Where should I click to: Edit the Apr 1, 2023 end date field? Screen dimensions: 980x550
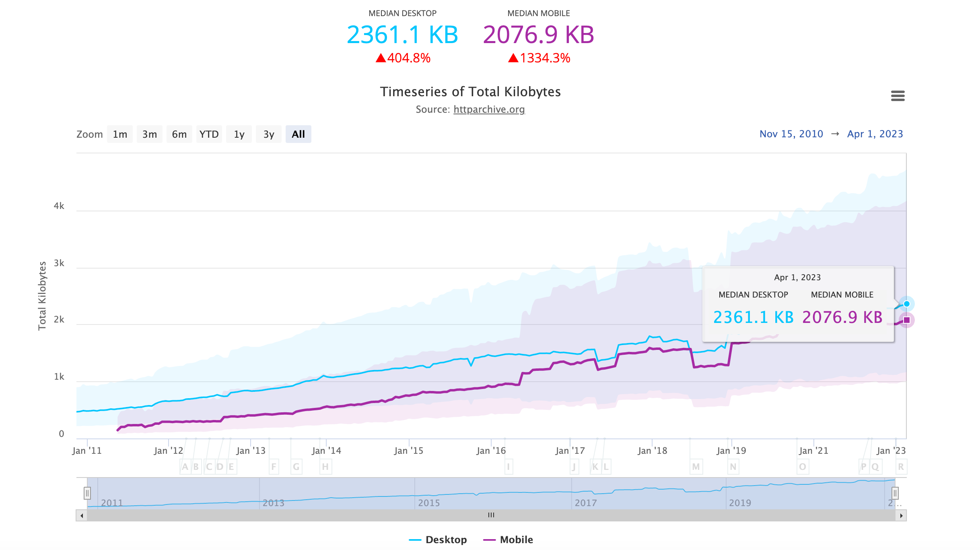875,134
